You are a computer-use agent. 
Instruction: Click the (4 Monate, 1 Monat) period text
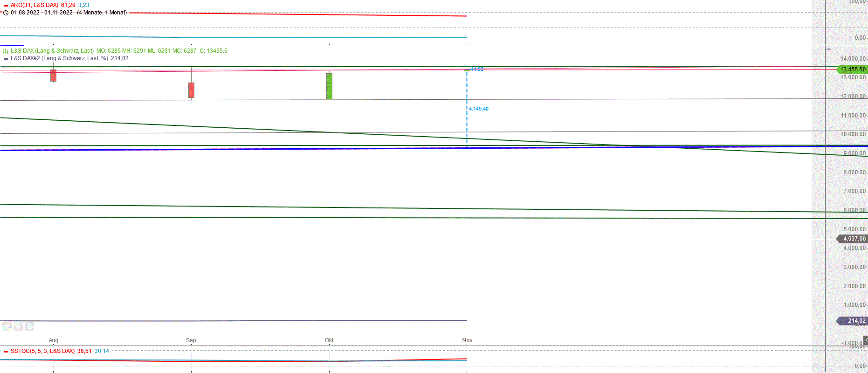[102, 13]
